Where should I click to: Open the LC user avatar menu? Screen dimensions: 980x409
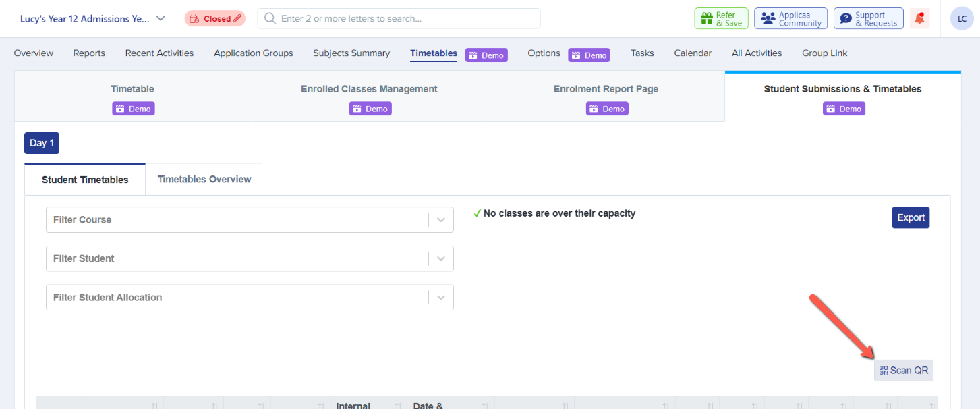coord(962,19)
